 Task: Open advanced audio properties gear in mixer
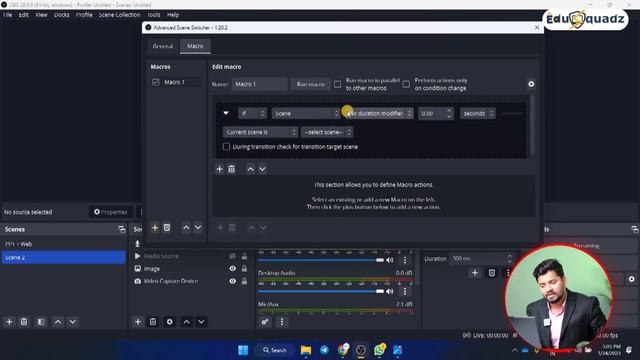[265, 322]
